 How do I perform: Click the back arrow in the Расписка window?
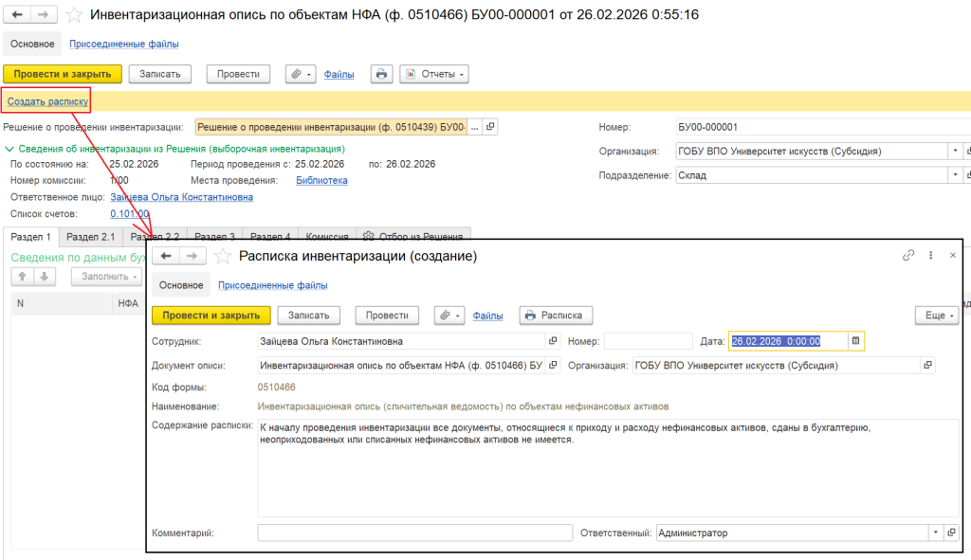[x=167, y=256]
